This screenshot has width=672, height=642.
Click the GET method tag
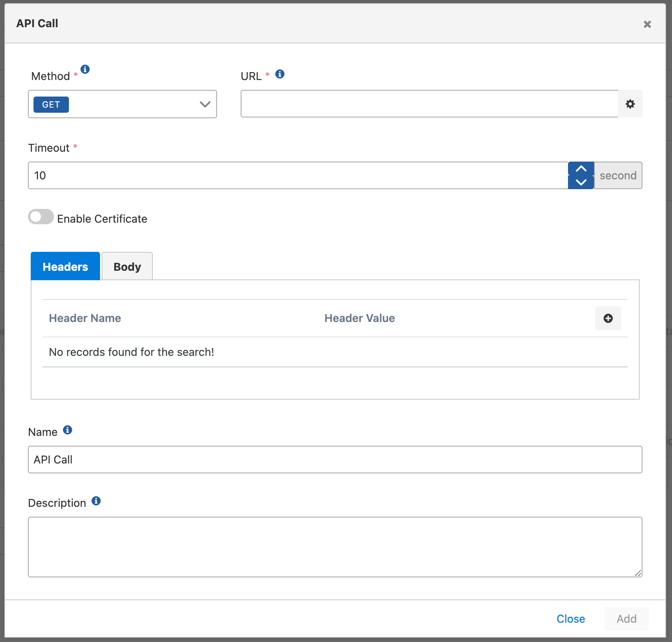51,105
